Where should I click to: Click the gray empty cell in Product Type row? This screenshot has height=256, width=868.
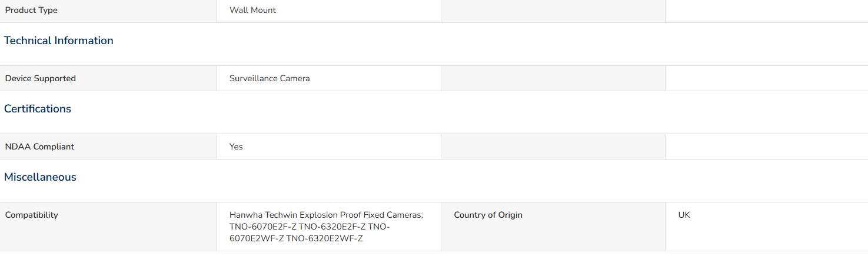[x=553, y=11]
